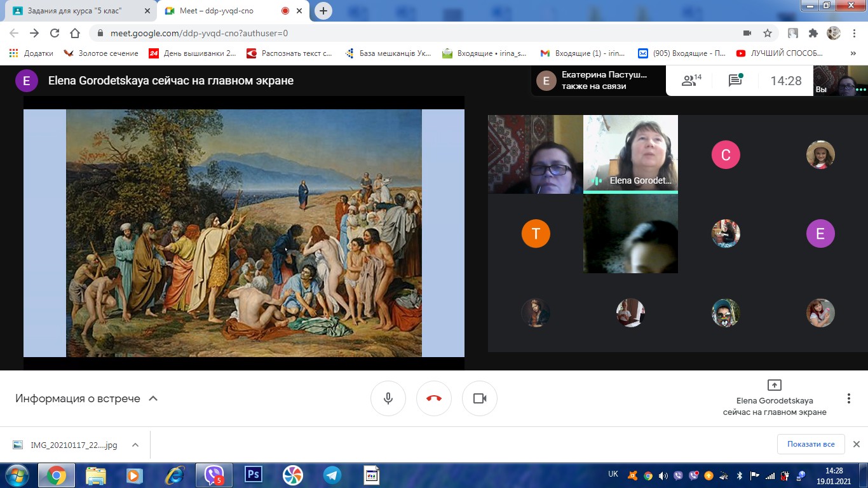Click the meet.google.com address bar
This screenshot has width=868, height=488.
coord(381,33)
